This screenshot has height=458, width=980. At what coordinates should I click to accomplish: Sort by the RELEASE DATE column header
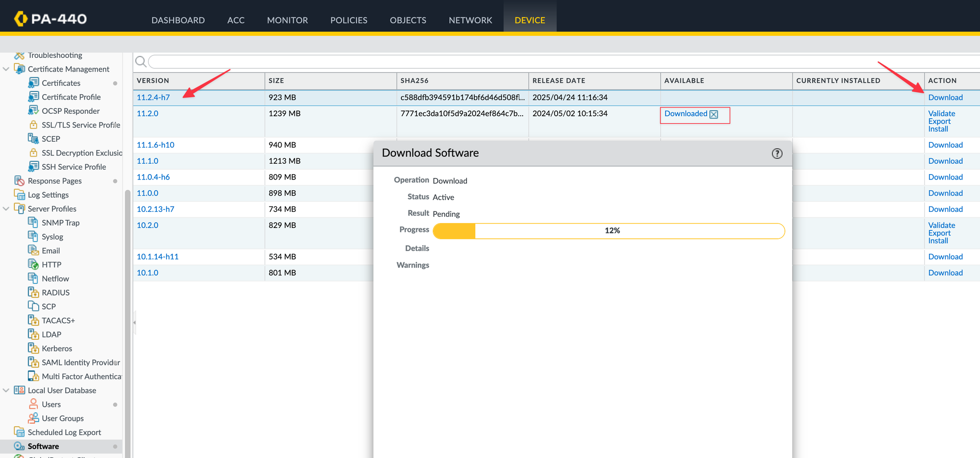[x=559, y=80]
